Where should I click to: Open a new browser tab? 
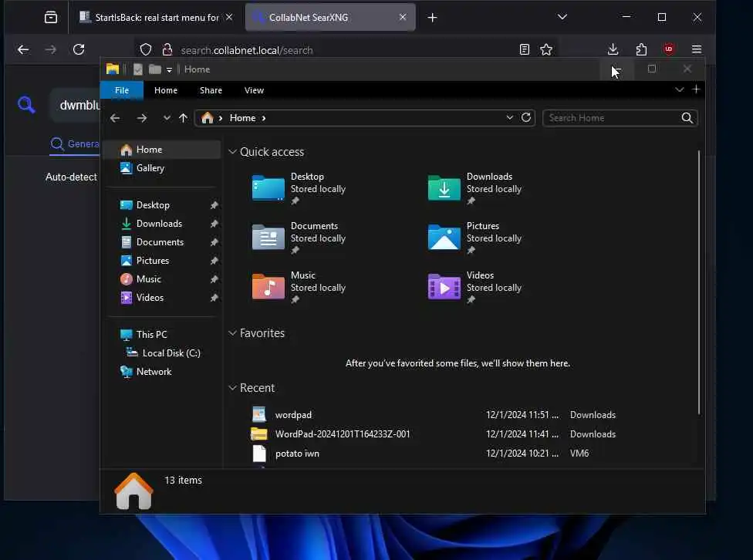click(x=432, y=18)
